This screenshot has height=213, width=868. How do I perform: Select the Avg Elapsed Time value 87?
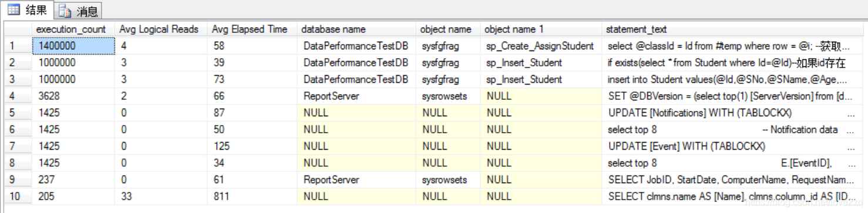click(x=252, y=113)
